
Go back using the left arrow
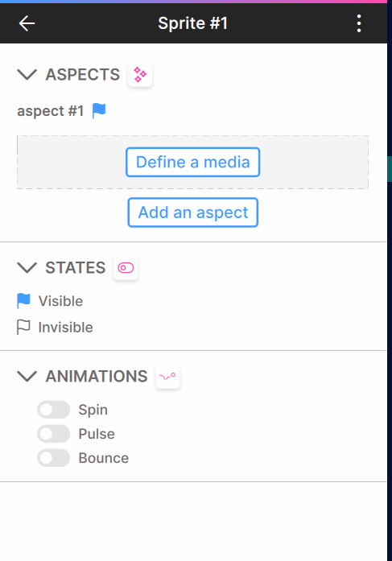click(x=27, y=23)
